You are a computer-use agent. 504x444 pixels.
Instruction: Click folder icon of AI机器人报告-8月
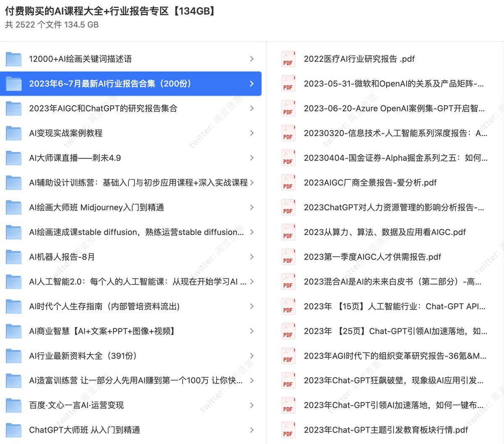[14, 257]
